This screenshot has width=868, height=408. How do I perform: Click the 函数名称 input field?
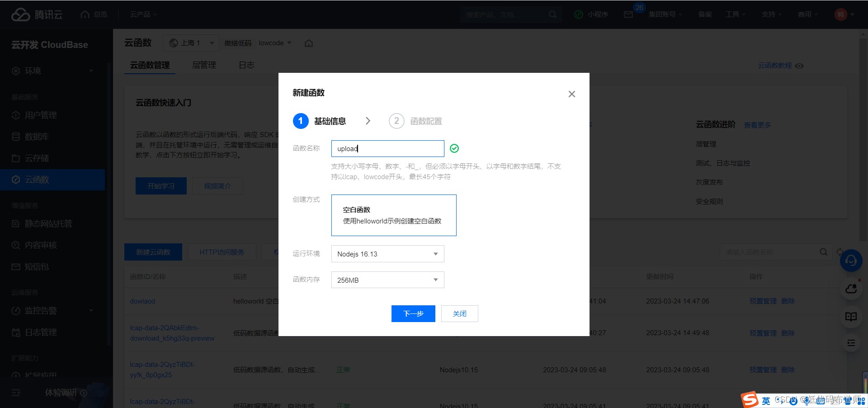(387, 148)
